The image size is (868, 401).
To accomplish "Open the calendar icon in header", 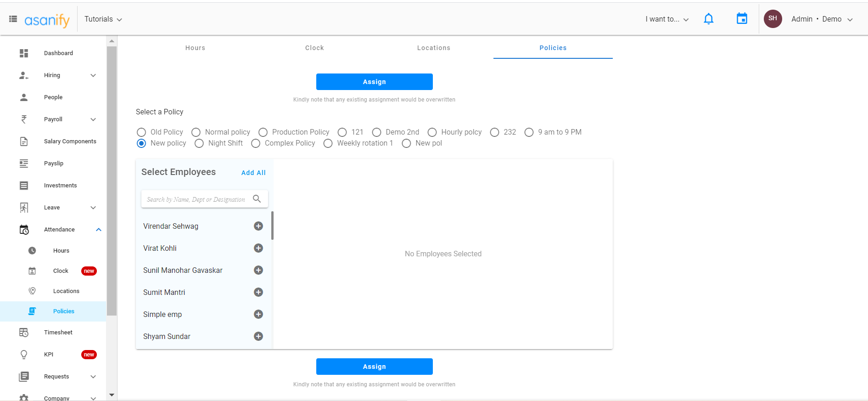I will (x=742, y=19).
